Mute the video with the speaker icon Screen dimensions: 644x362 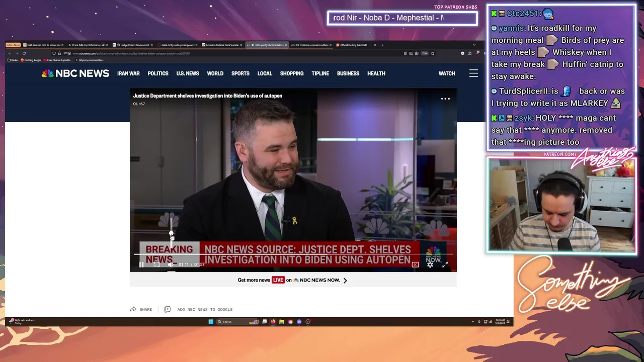171,264
